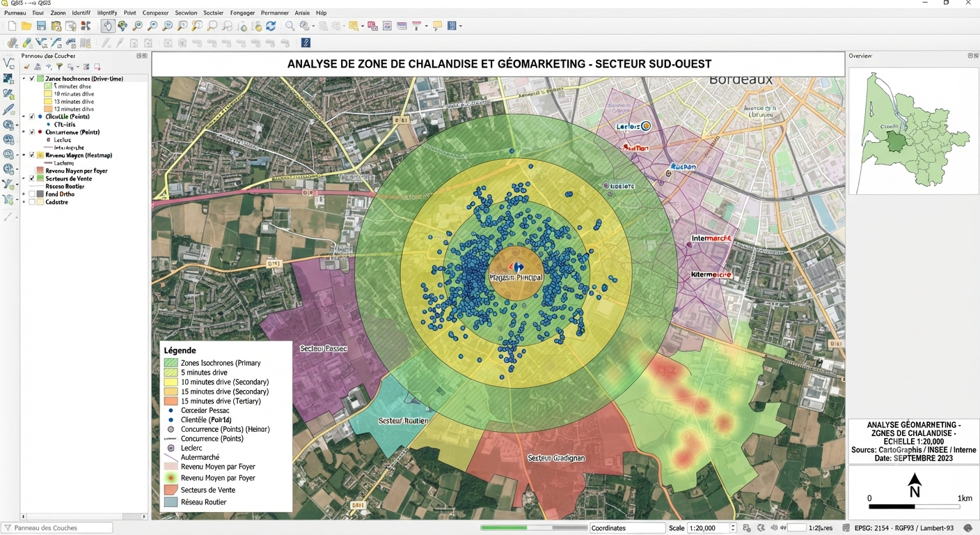Image resolution: width=980 pixels, height=535 pixels.
Task: Click the red and dark puzzle plugin icon in top toolbar
Action: (85, 26)
